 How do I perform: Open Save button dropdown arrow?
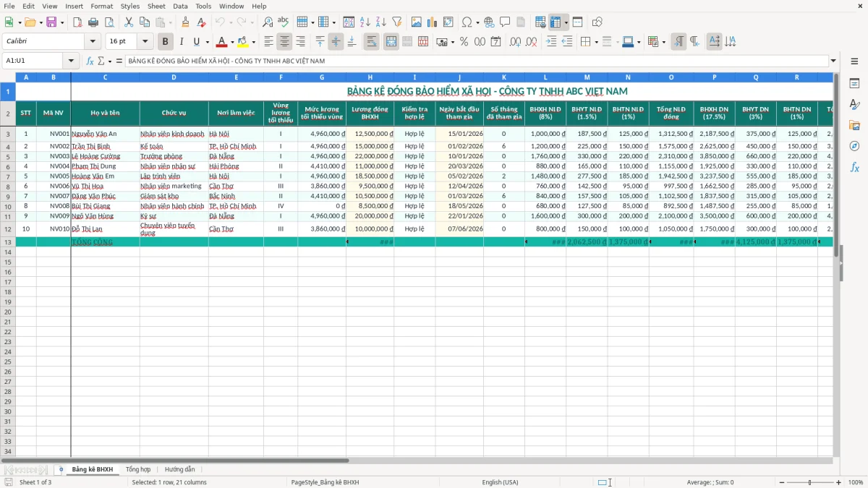[x=62, y=22]
